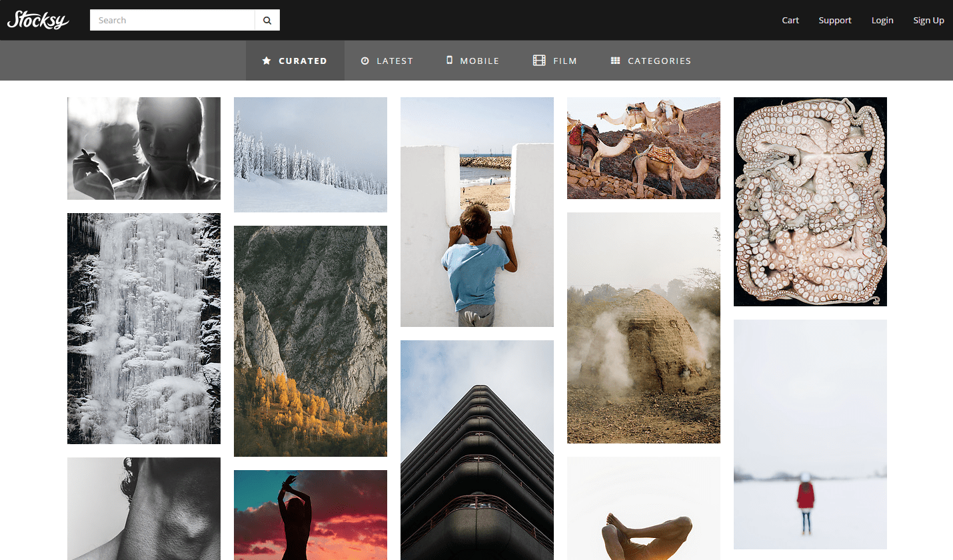Click the Stocksy logo
The image size is (953, 560).
(38, 20)
